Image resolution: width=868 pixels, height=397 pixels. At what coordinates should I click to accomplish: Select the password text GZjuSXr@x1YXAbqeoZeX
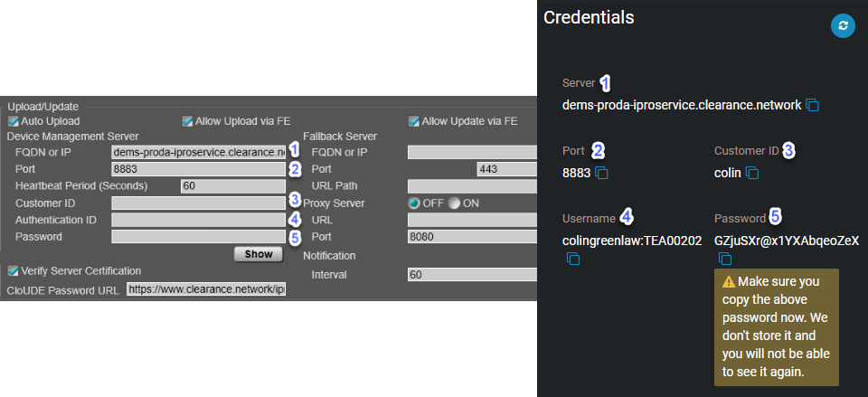787,241
